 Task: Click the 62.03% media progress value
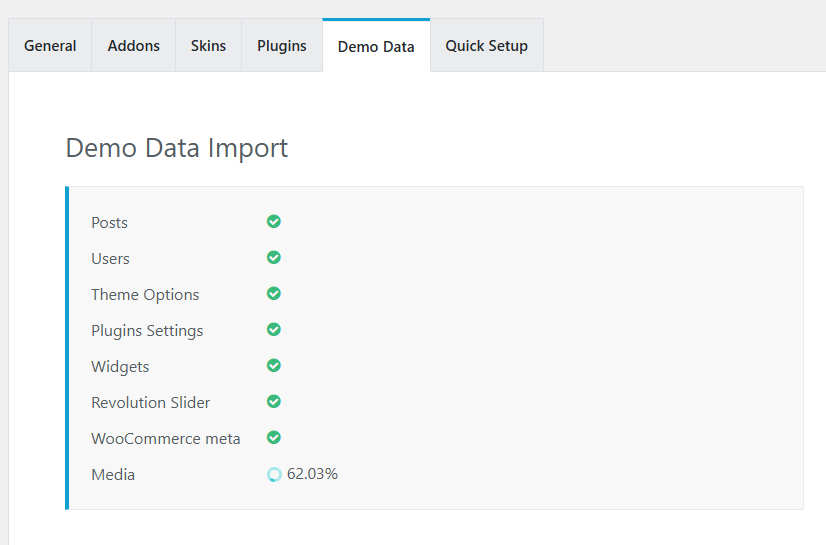coord(312,474)
